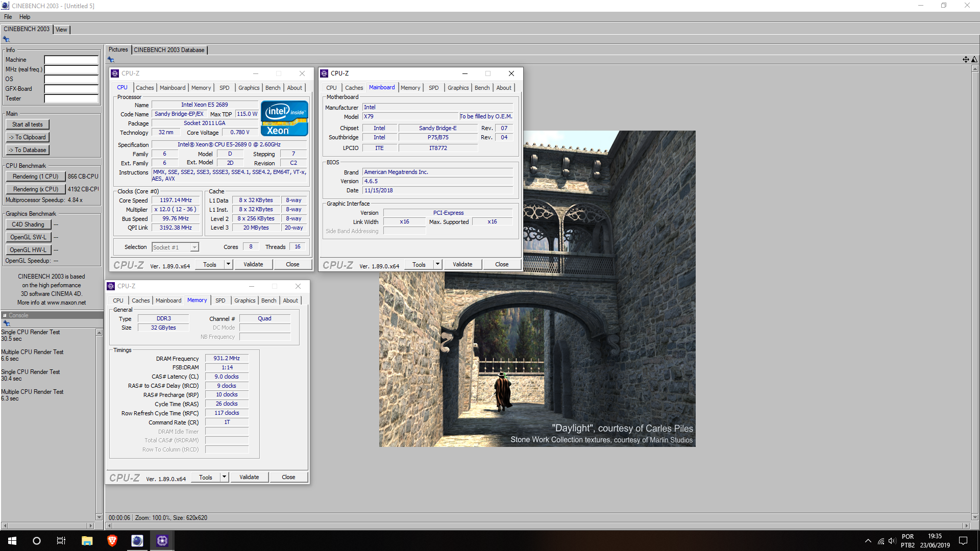980x551 pixels.
Task: Click the Console scrollbar down arrow
Action: pos(99,517)
